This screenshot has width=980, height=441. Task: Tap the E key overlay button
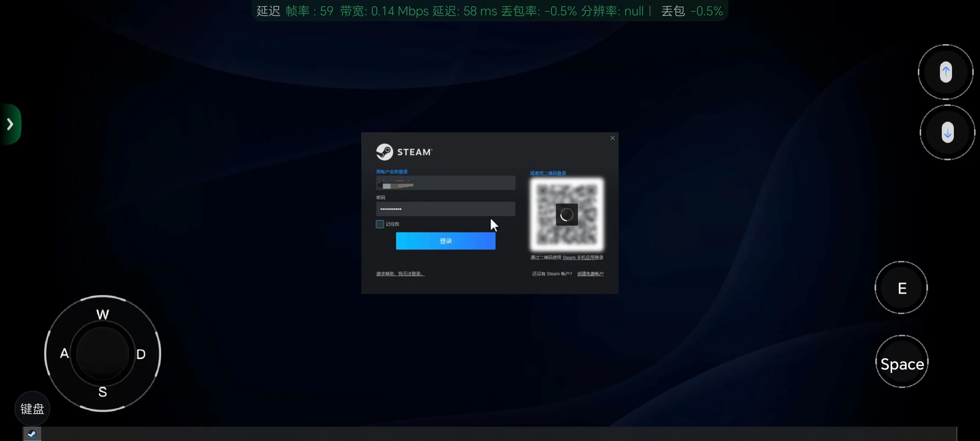[x=901, y=288]
